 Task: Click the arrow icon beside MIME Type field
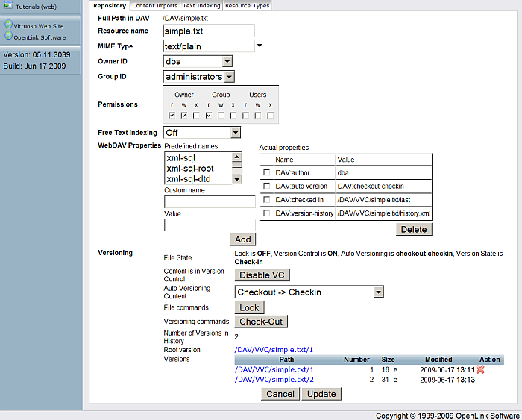(260, 46)
